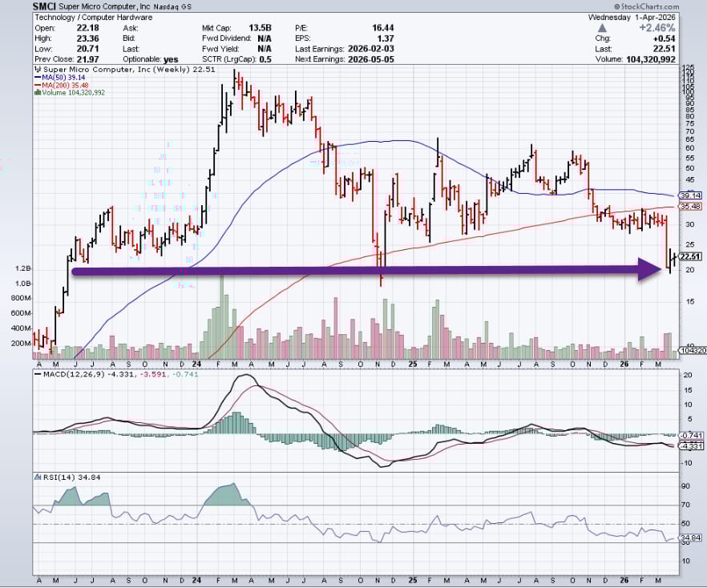Click the MA(200) 35.48 price tag

[x=690, y=207]
